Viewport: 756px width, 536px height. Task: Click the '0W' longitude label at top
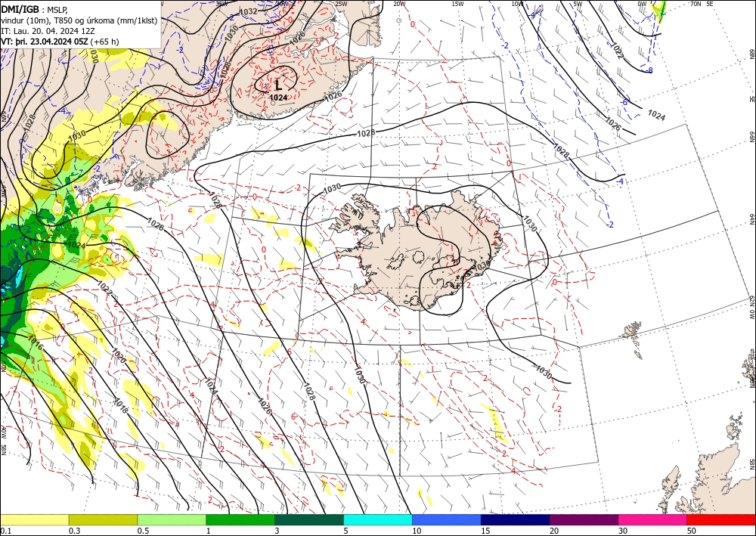(642, 4)
